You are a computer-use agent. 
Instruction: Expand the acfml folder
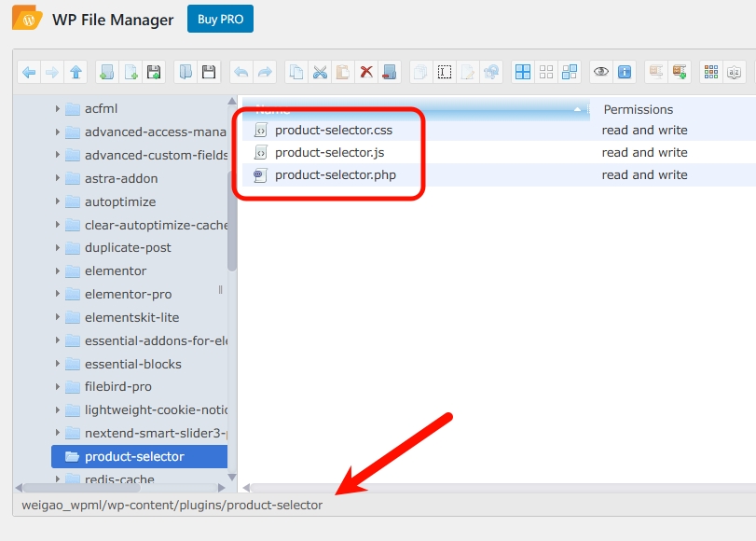(58, 108)
